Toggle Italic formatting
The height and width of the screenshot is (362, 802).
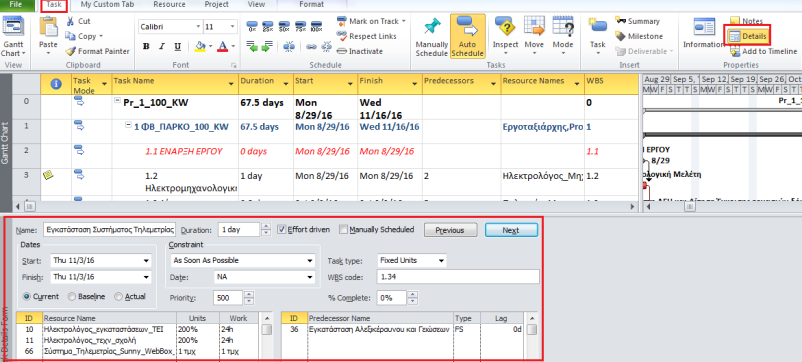point(162,47)
